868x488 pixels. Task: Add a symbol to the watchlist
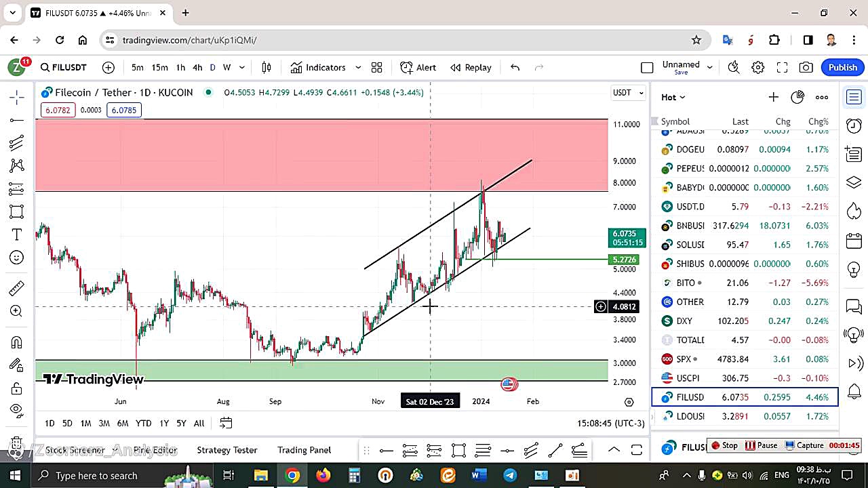point(773,97)
